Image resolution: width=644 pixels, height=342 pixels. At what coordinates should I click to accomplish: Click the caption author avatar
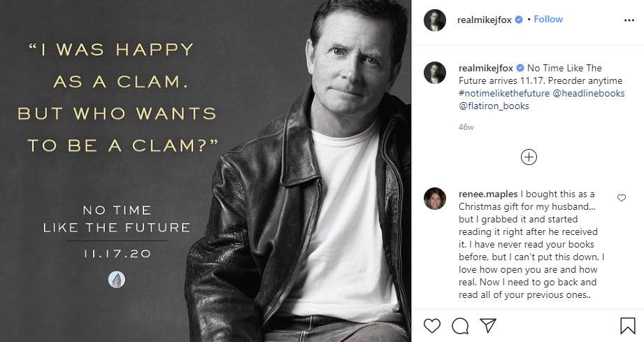tap(435, 73)
